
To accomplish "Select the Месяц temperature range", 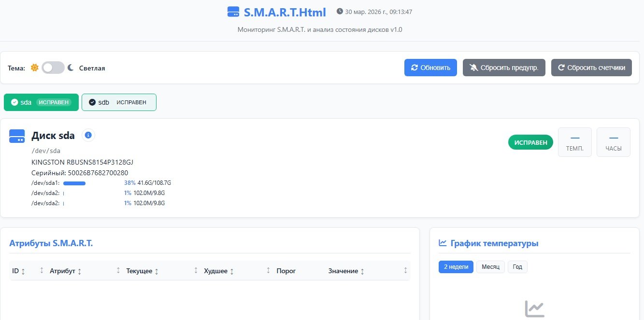I will click(x=490, y=267).
